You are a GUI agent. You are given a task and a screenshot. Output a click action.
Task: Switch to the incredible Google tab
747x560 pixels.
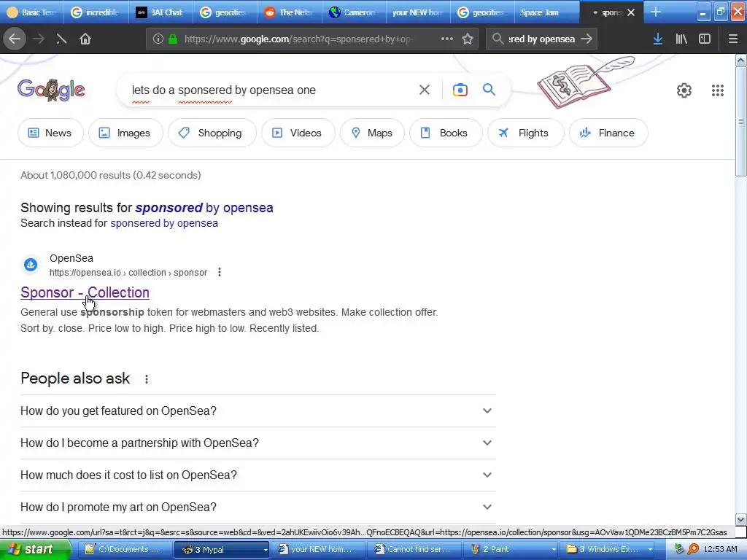[96, 12]
